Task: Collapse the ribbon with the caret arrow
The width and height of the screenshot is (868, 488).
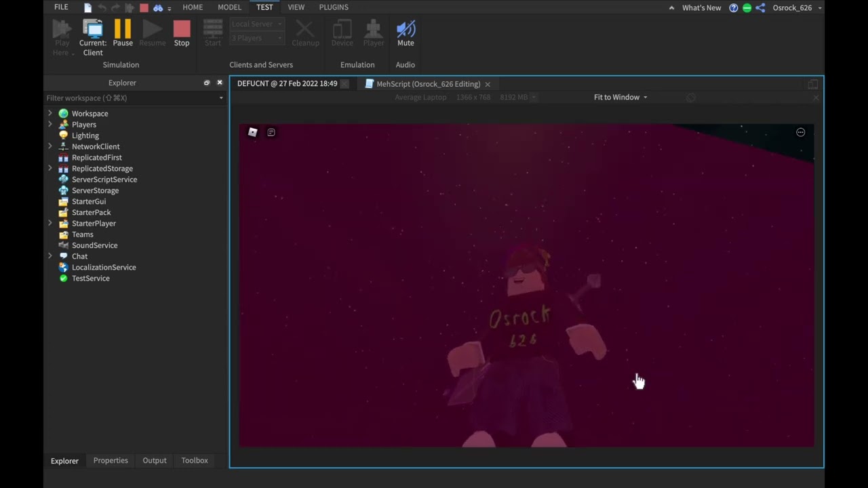Action: click(x=671, y=8)
